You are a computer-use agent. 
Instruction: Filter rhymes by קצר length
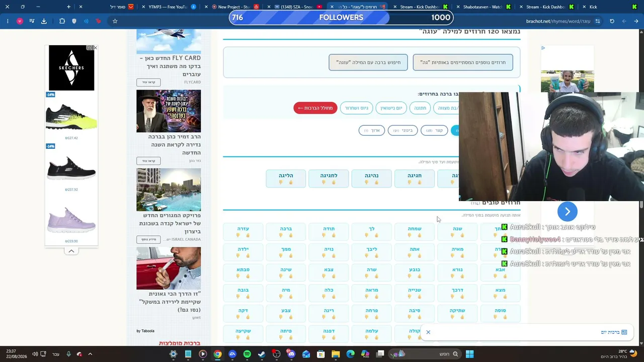[x=434, y=131]
